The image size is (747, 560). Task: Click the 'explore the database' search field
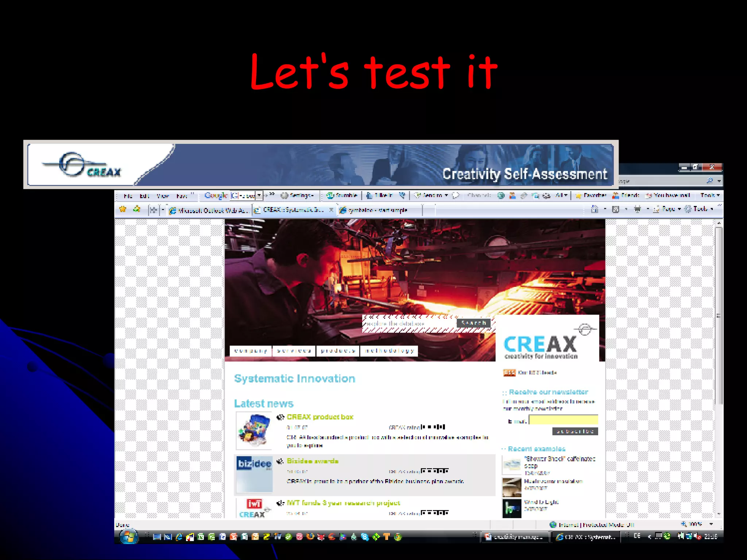click(x=410, y=323)
